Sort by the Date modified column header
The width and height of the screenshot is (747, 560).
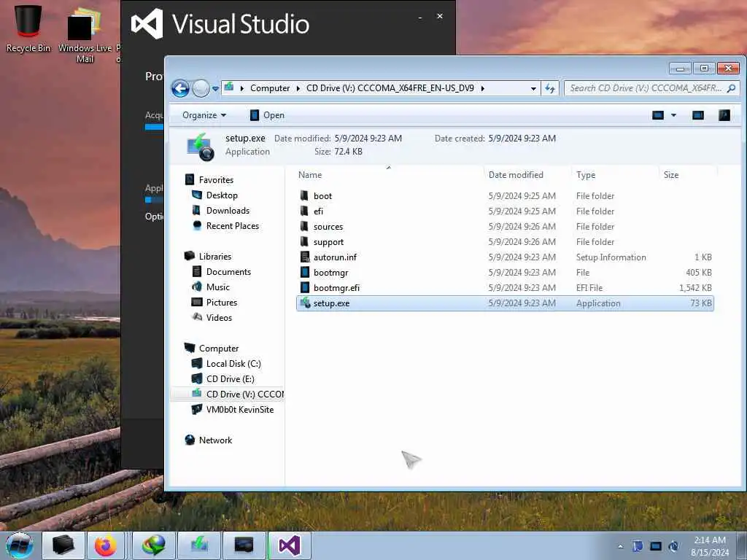[516, 175]
